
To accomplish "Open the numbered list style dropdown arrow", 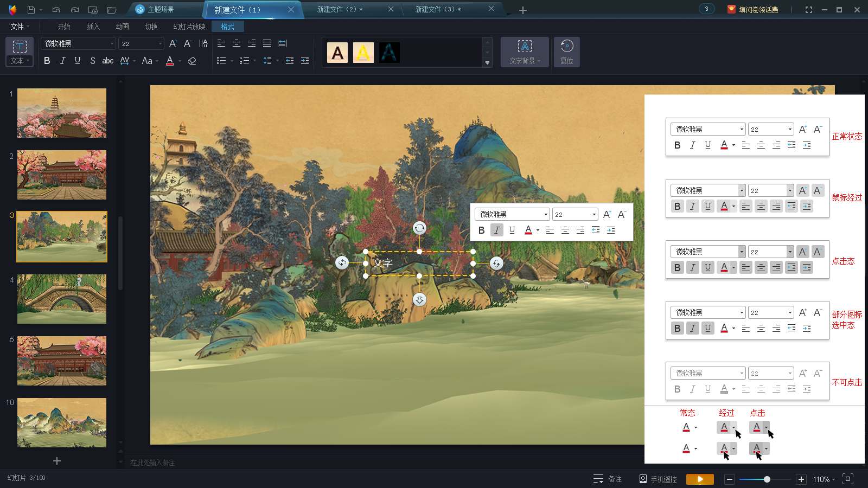I will tap(254, 61).
